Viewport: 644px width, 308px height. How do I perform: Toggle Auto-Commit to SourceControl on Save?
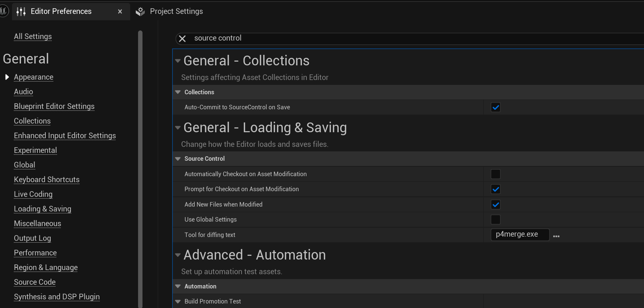pyautogui.click(x=495, y=107)
